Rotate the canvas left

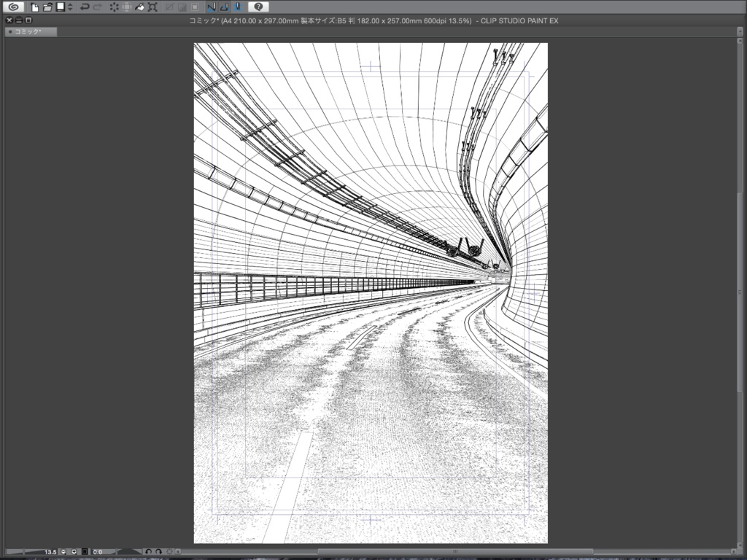[148, 552]
